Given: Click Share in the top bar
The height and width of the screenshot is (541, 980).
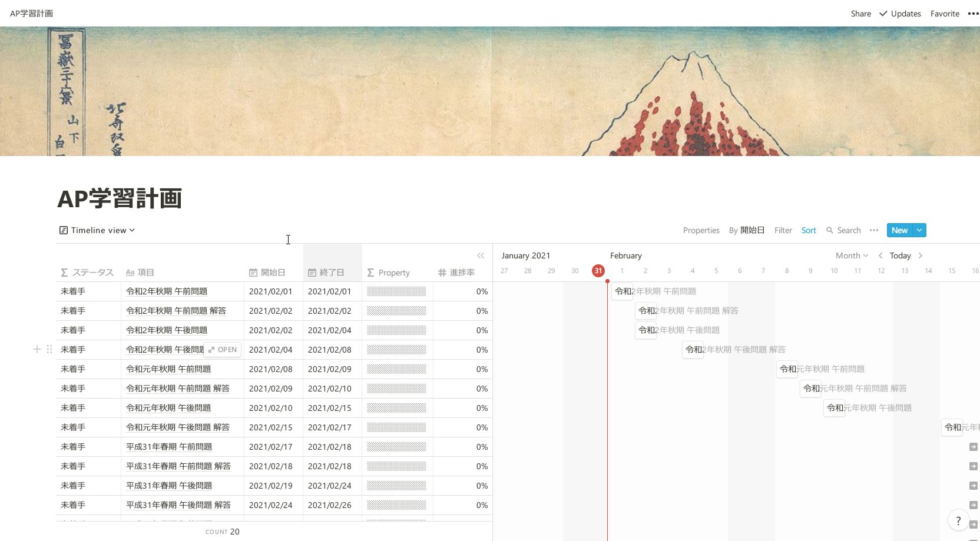Looking at the screenshot, I should pyautogui.click(x=860, y=14).
